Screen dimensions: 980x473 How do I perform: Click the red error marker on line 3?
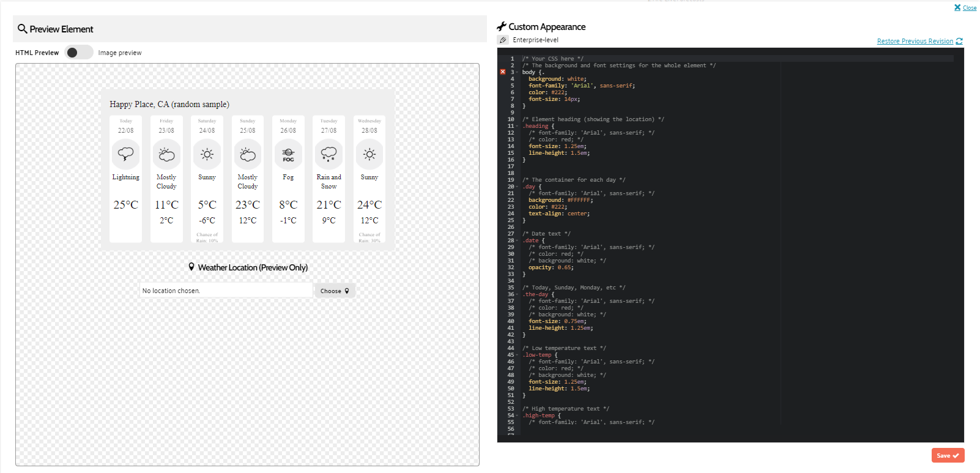click(x=503, y=72)
